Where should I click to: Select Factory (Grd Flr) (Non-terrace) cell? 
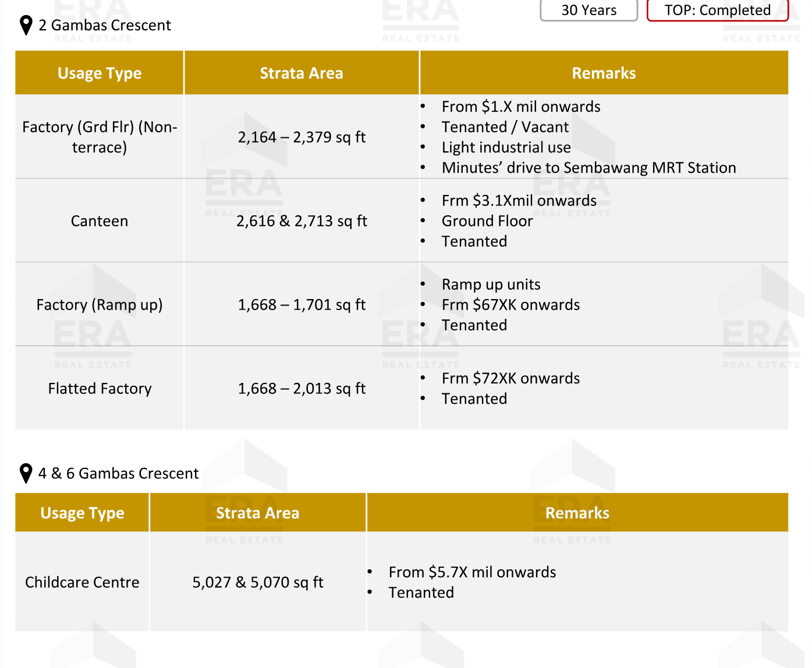click(100, 137)
